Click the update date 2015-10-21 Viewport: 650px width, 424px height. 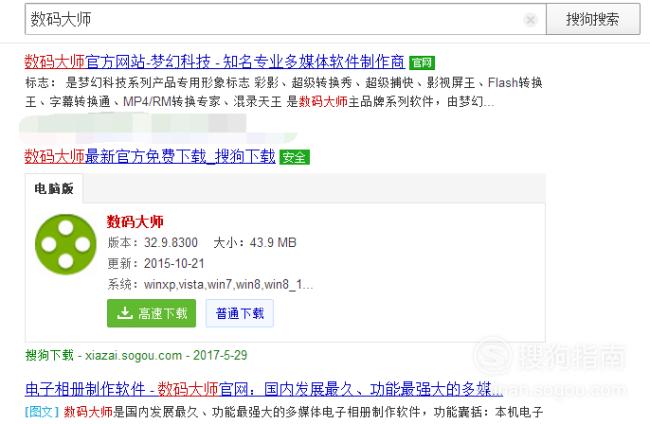(174, 264)
